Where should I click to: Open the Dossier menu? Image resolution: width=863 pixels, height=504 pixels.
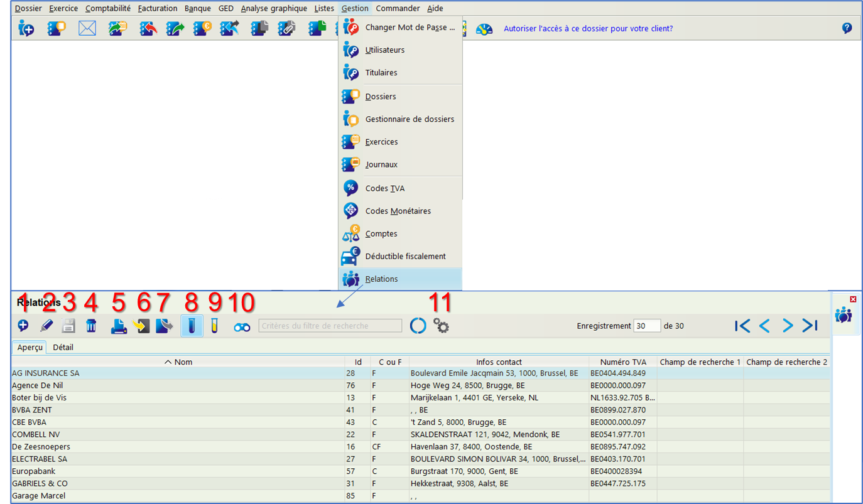28,8
